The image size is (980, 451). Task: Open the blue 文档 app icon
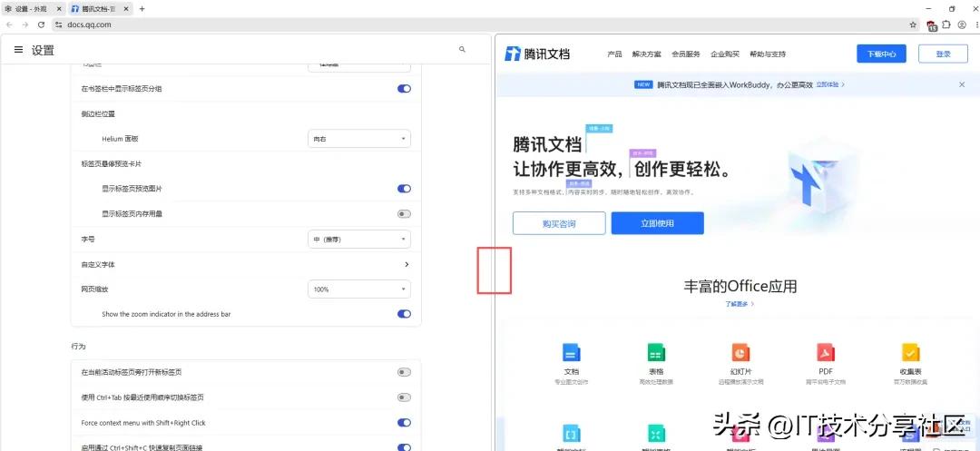pyautogui.click(x=572, y=352)
